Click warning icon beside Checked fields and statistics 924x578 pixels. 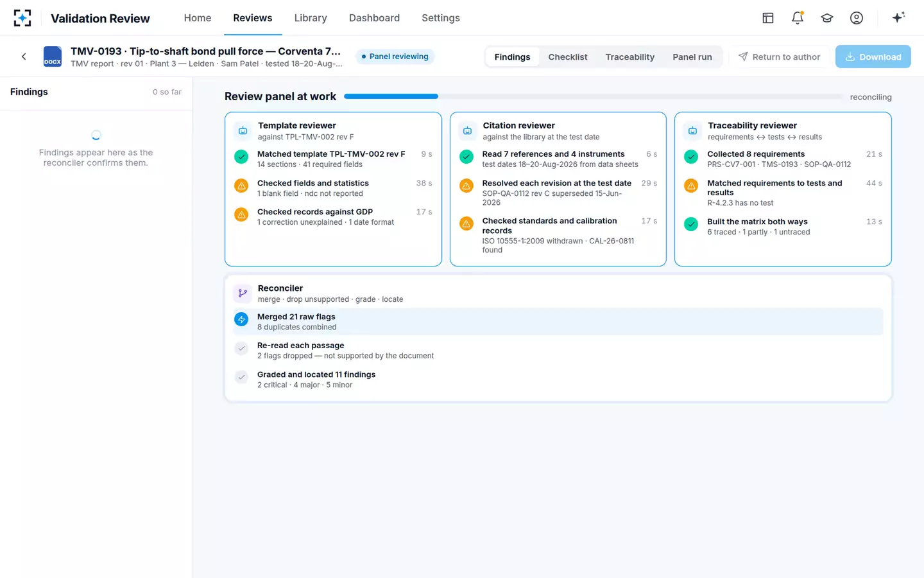(241, 186)
